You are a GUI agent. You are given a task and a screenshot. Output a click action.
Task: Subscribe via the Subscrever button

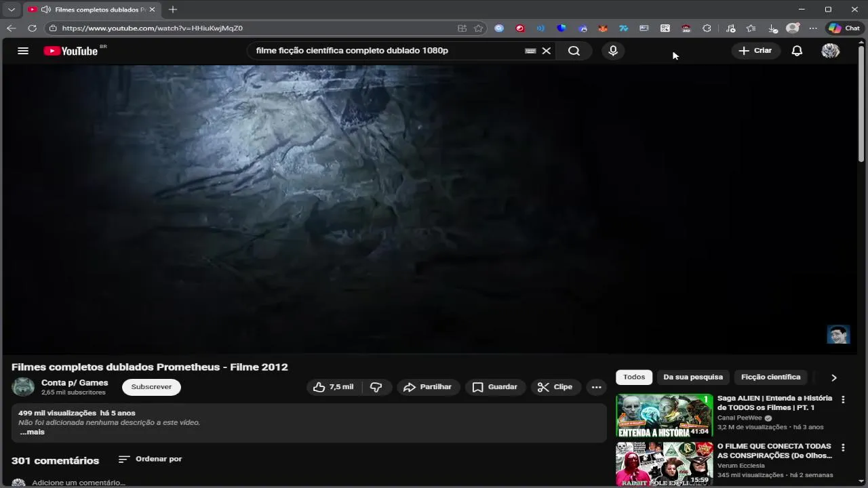(x=151, y=387)
